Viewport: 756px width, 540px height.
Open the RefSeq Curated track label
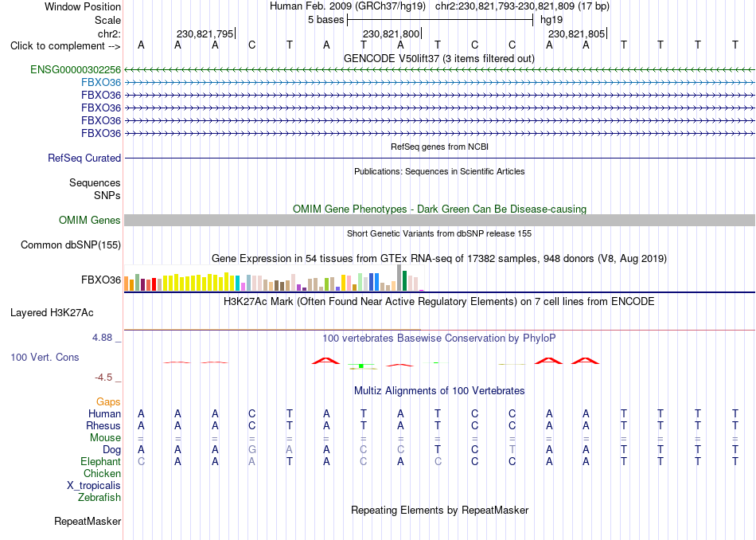[x=84, y=158]
